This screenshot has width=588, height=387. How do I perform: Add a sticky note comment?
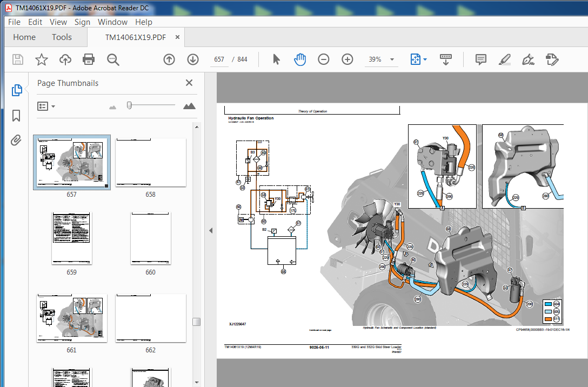[x=481, y=59]
